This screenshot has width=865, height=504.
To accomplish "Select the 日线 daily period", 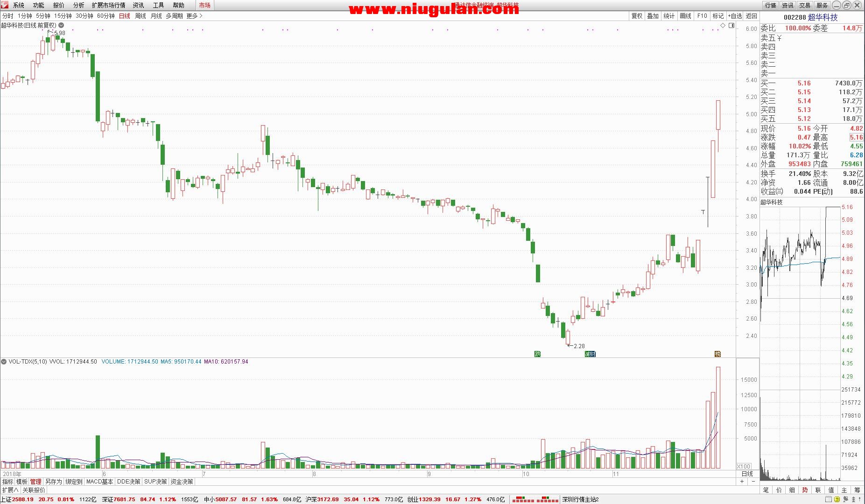I will 125,16.
